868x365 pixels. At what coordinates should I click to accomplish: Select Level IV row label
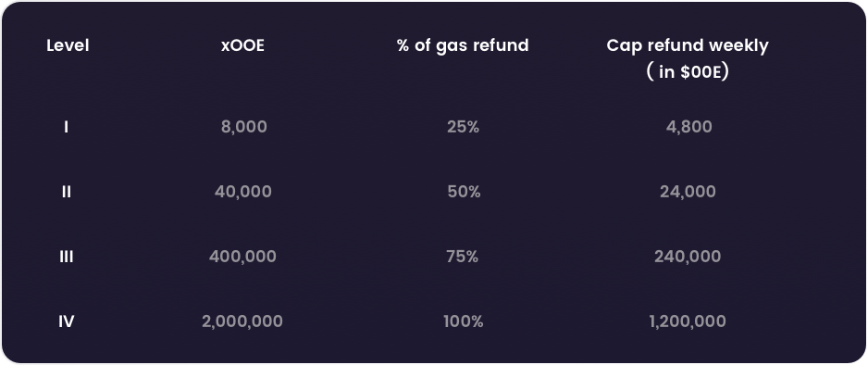[x=67, y=321]
